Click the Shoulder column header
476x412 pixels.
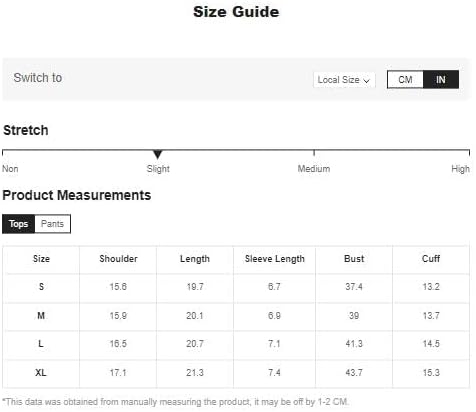coord(118,259)
